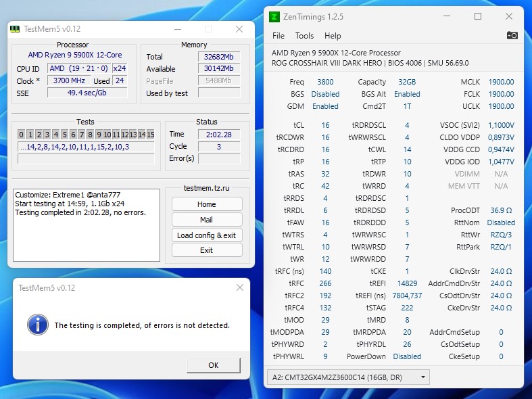
Task: Select test number 4 box
Action: 55,135
